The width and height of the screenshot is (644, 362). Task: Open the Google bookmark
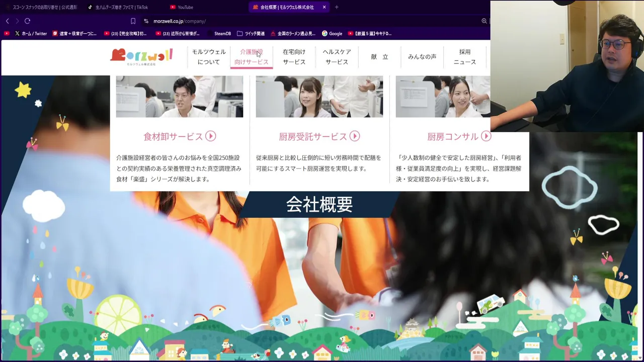332,34
